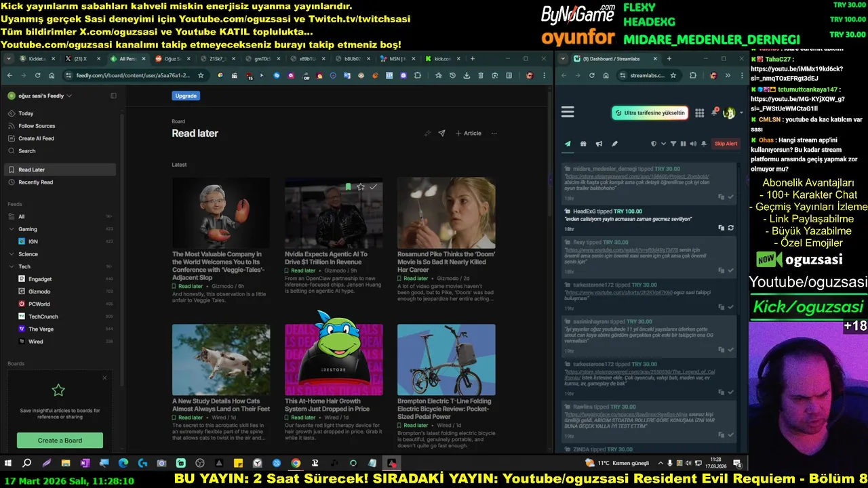868x488 pixels.
Task: Open the event filter funnel icon in Streamlabs
Action: pos(673,144)
